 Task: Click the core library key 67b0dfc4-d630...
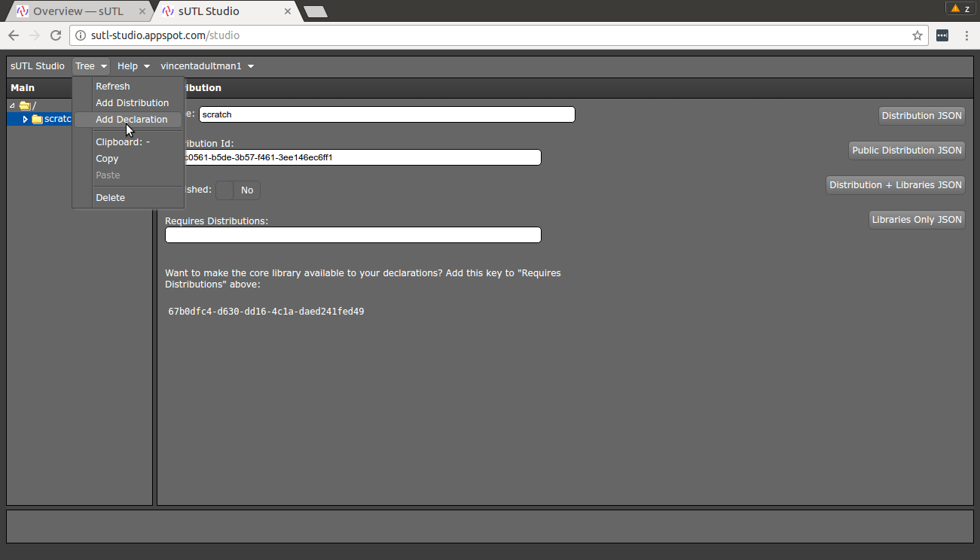(x=266, y=312)
